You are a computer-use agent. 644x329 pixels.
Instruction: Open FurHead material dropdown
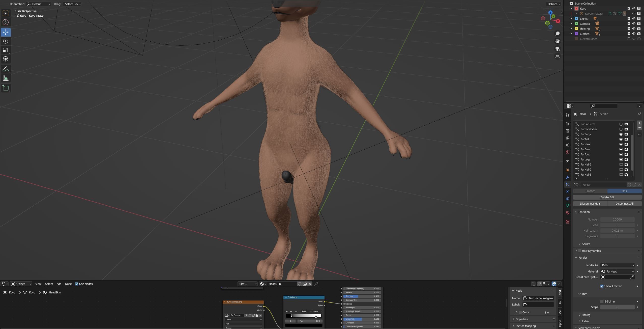[618, 271]
